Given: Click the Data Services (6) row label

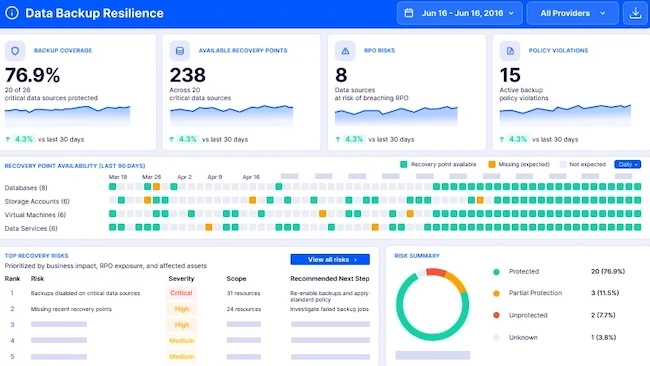Looking at the screenshot, I should (31, 228).
